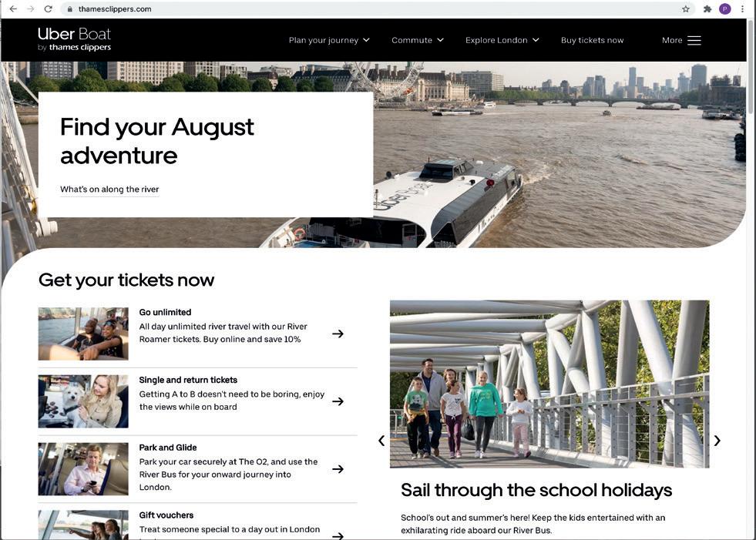Viewport: 756px width, 540px height.
Task: Click arrow next to Park and Glide
Action: click(338, 468)
